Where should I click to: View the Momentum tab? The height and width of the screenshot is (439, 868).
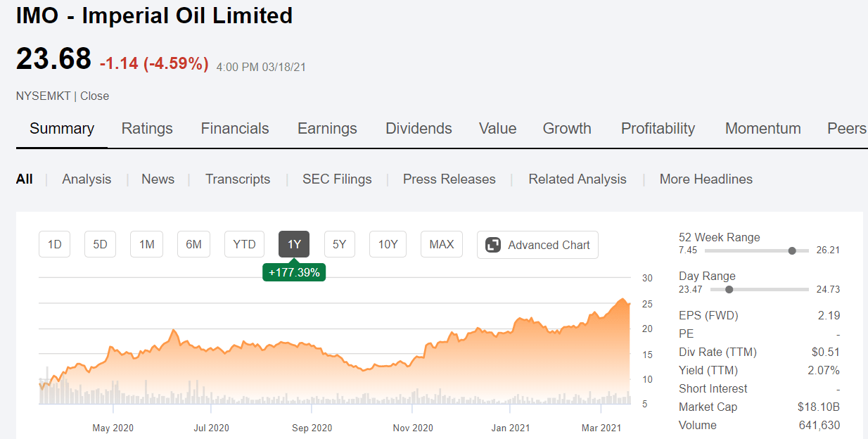762,128
